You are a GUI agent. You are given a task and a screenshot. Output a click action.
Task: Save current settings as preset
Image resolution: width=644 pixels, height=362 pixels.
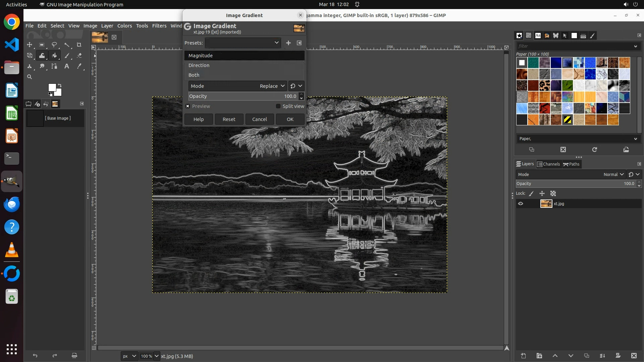288,43
